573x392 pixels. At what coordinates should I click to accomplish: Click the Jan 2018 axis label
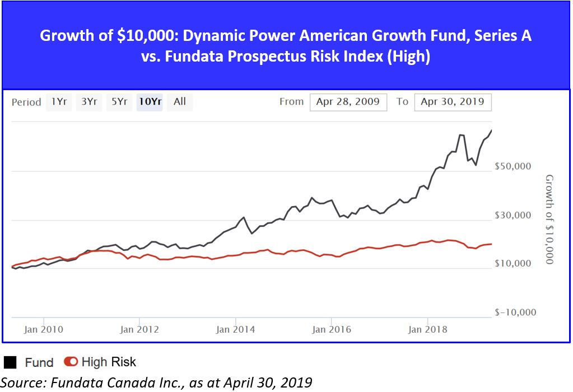point(428,329)
